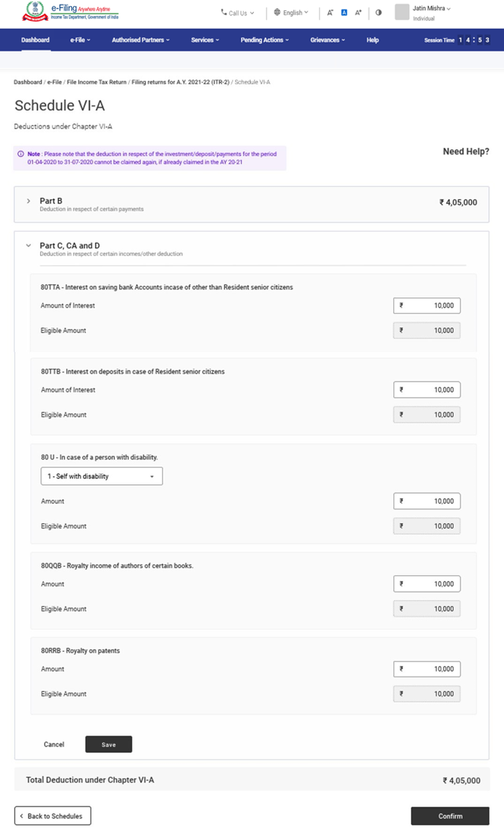The height and width of the screenshot is (834, 504).
Task: Click the Dashboard breadcrumb link
Action: [x=27, y=83]
